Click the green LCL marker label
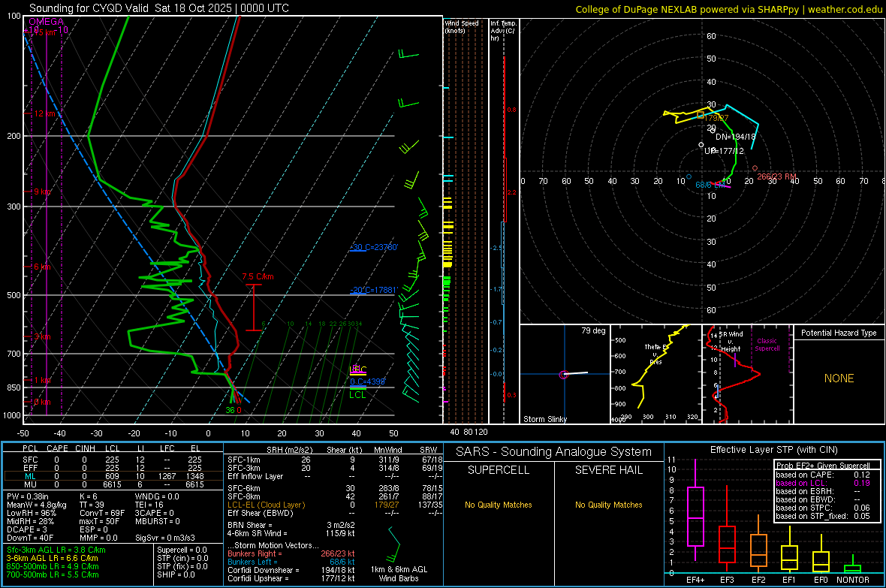Screen dimensions: 886x588 (x=357, y=395)
